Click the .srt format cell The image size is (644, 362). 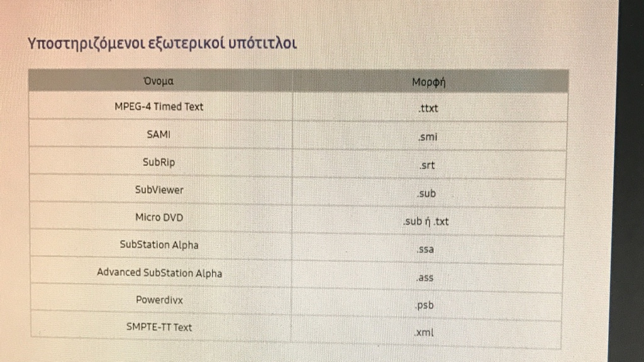point(427,165)
